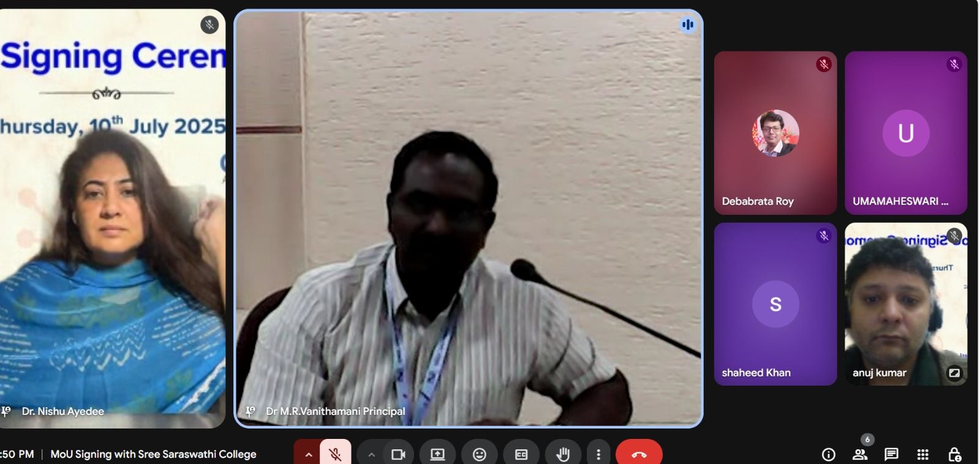Click muted mic icon on anuj kumar tile
980x464 pixels.
click(954, 236)
